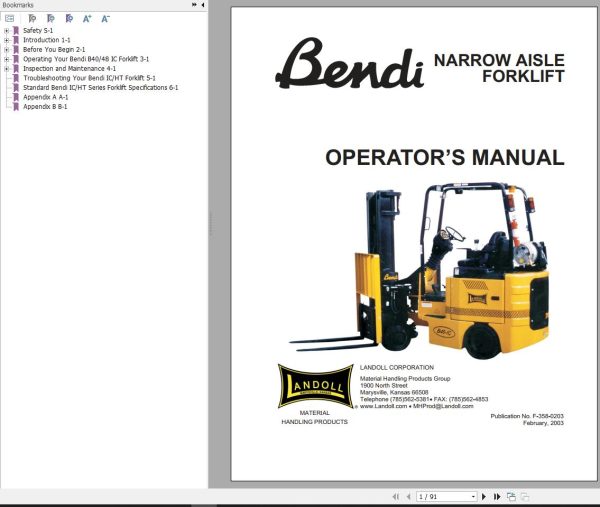This screenshot has width=600, height=507.
Task: Open the Before You Begin 2-1 bookmark
Action: pos(54,49)
